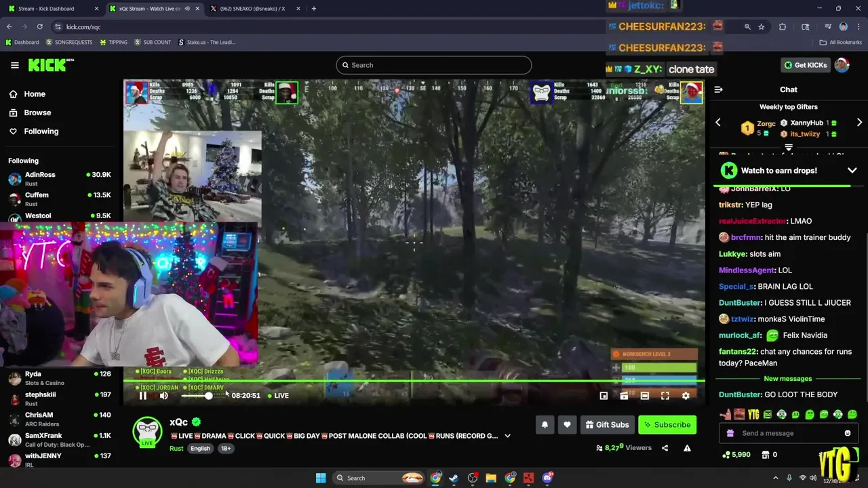Screen dimensions: 868x488
Task: View channel points balance 5,990
Action: click(x=736, y=455)
